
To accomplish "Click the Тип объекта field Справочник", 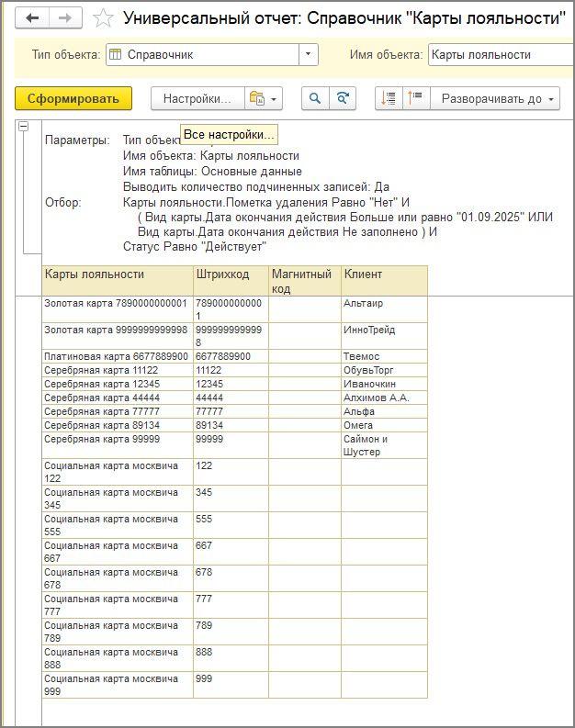I will (202, 54).
